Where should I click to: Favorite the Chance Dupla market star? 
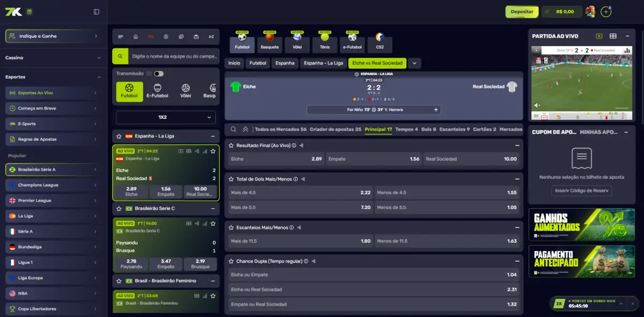tap(231, 261)
